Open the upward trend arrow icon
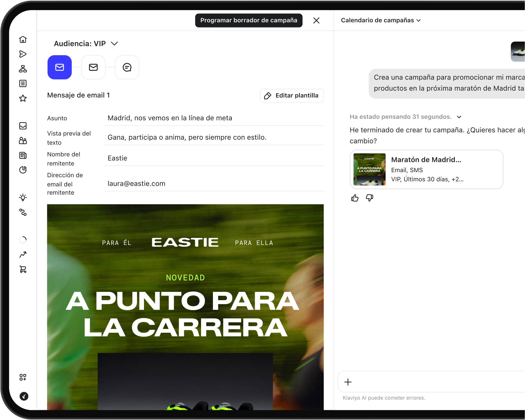The height and width of the screenshot is (420, 525). [23, 254]
